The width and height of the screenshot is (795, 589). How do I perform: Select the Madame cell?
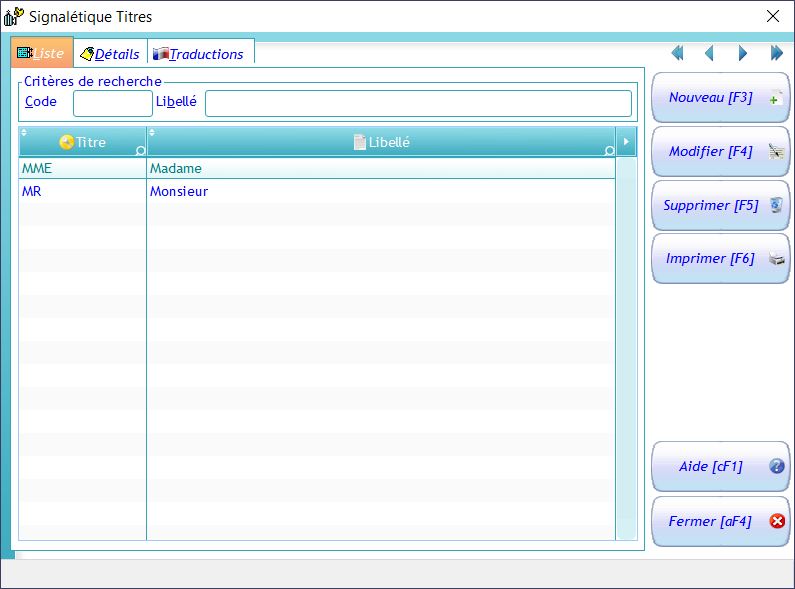coord(381,168)
